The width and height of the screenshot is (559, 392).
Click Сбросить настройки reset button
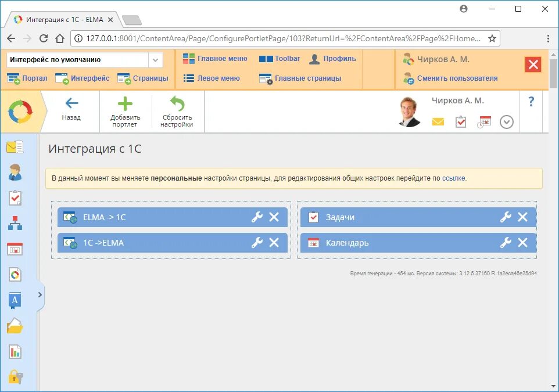pyautogui.click(x=177, y=112)
